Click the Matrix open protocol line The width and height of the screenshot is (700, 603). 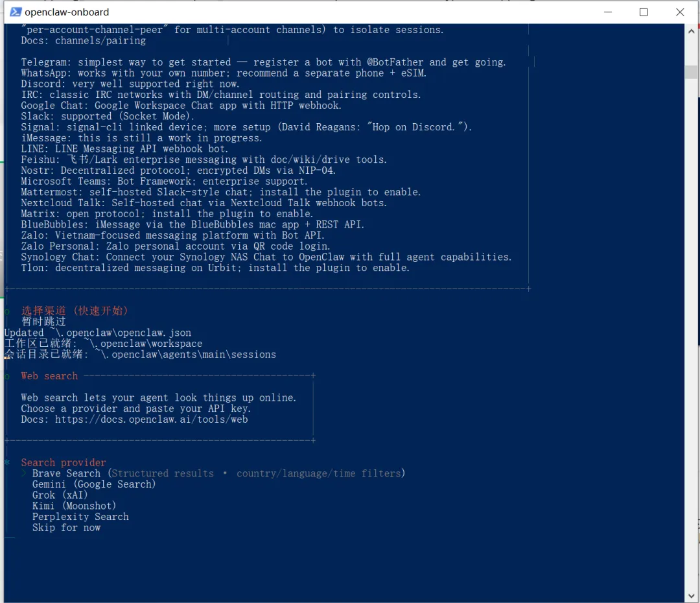(167, 214)
